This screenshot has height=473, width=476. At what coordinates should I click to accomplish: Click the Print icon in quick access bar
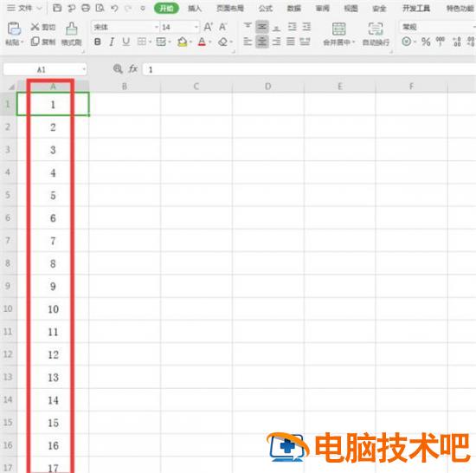point(86,8)
